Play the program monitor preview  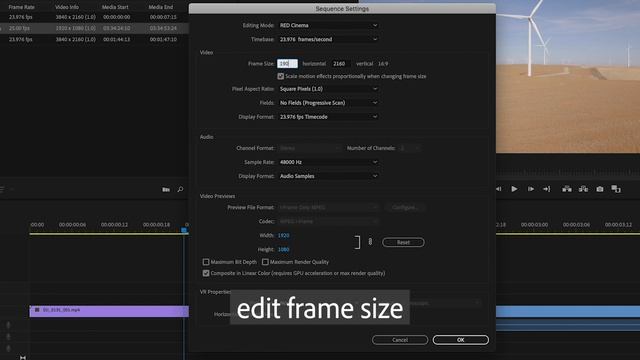click(514, 189)
